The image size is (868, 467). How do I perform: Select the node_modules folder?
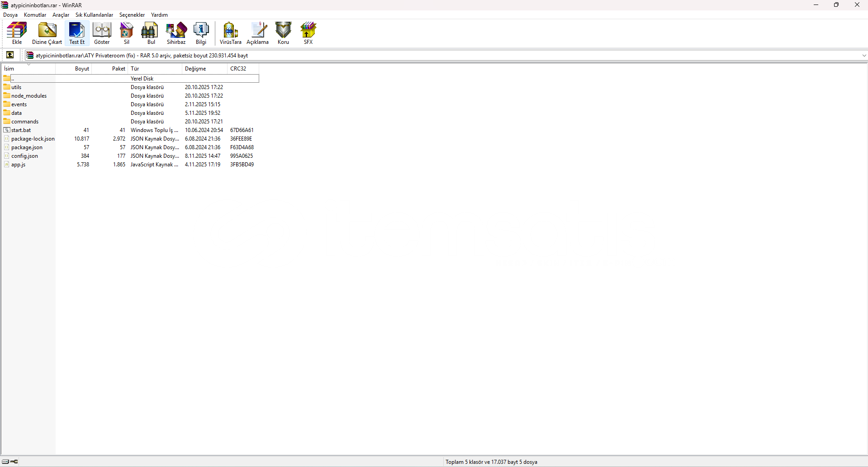coord(29,96)
